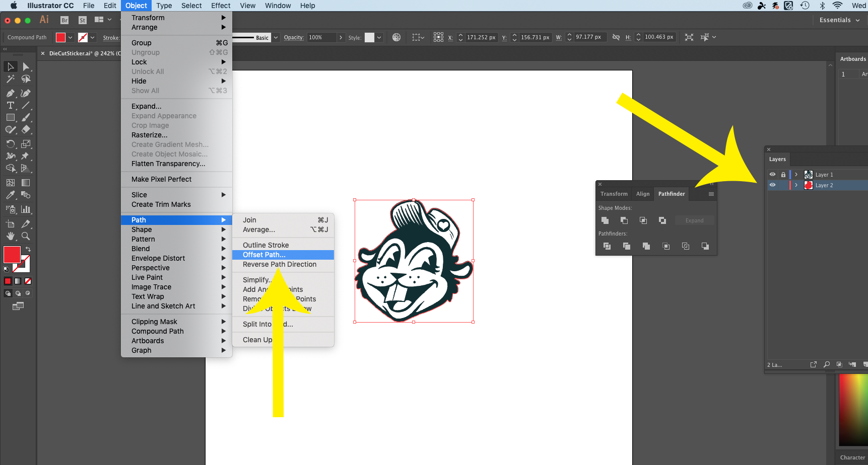Click Divide pathfinder icon
Viewport: 868px width, 465px height.
pos(607,246)
